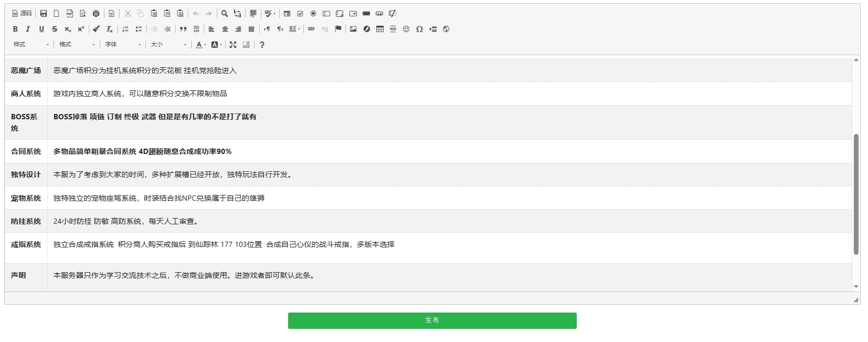The height and width of the screenshot is (342, 868).
Task: Insert a table with the table icon
Action: (x=380, y=29)
